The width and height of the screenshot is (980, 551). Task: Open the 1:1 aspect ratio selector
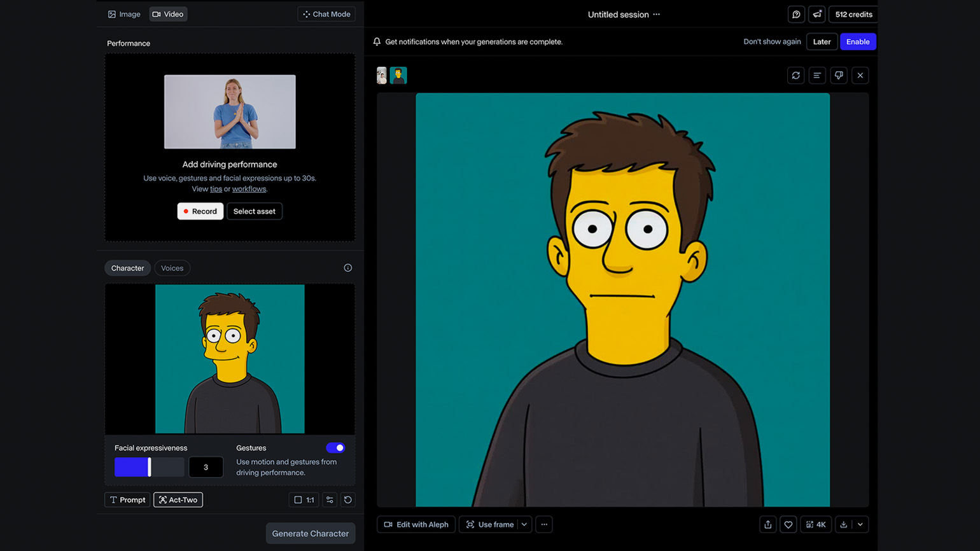click(304, 500)
